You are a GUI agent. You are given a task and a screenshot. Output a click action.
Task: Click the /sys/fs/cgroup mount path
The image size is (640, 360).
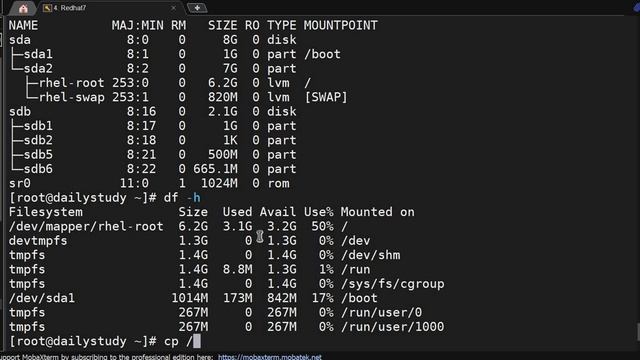(x=393, y=284)
